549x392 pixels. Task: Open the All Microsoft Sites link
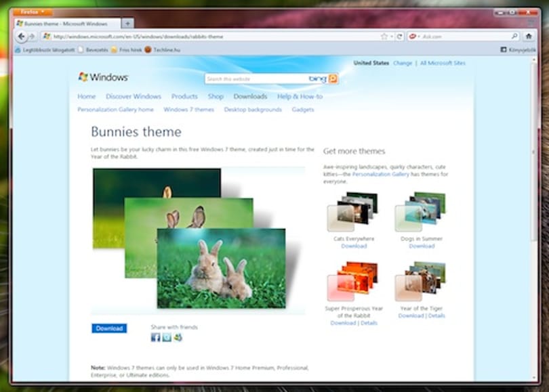pyautogui.click(x=443, y=63)
